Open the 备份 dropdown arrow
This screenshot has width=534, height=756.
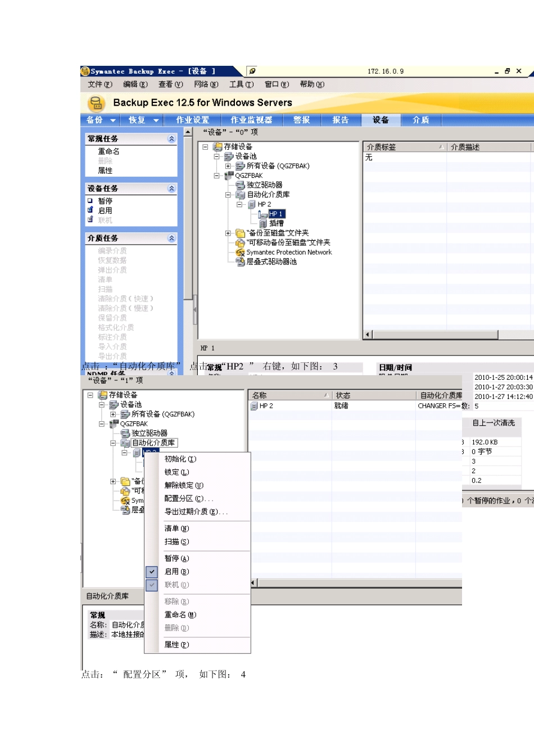(112, 120)
